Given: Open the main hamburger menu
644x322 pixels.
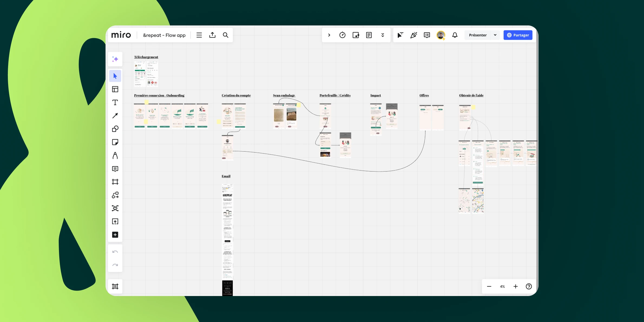Looking at the screenshot, I should coord(199,35).
